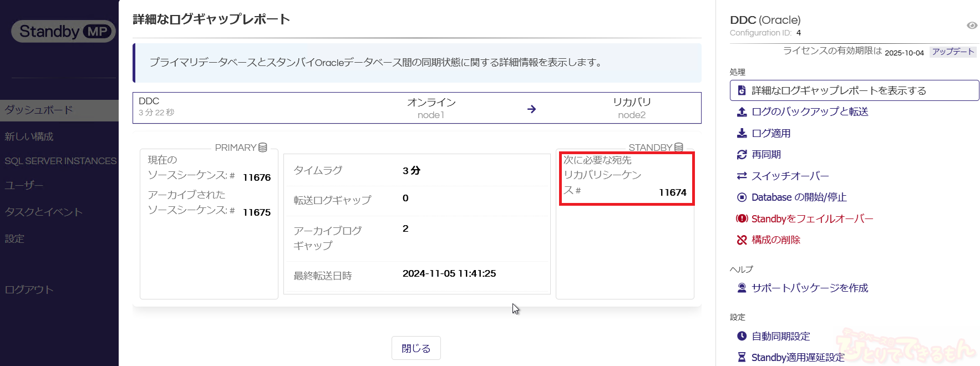Click the 自動同期設定 clock icon
Image resolution: width=980 pixels, height=366 pixels.
742,336
